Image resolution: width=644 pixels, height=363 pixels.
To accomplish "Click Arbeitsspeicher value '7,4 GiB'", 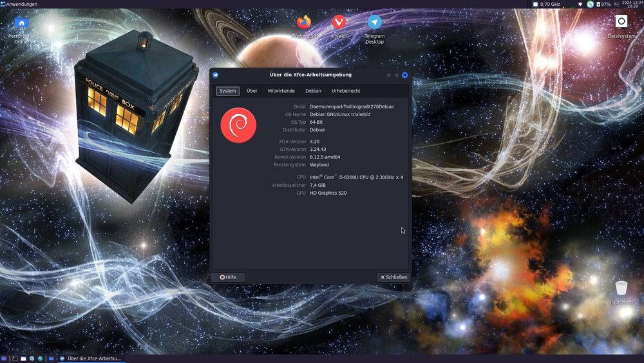I will pyautogui.click(x=317, y=186).
